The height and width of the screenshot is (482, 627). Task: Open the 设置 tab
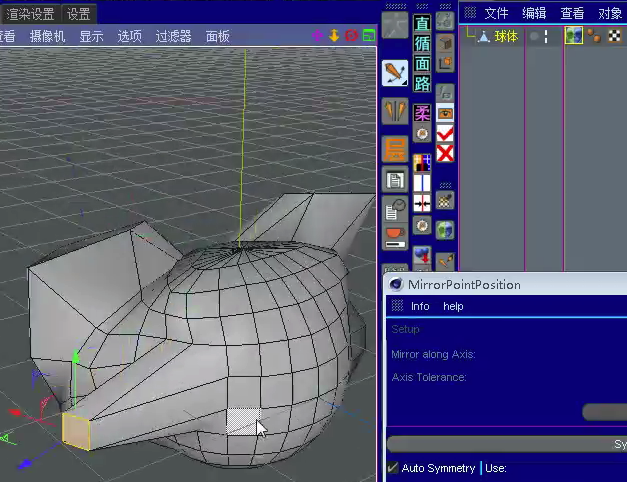tap(78, 14)
